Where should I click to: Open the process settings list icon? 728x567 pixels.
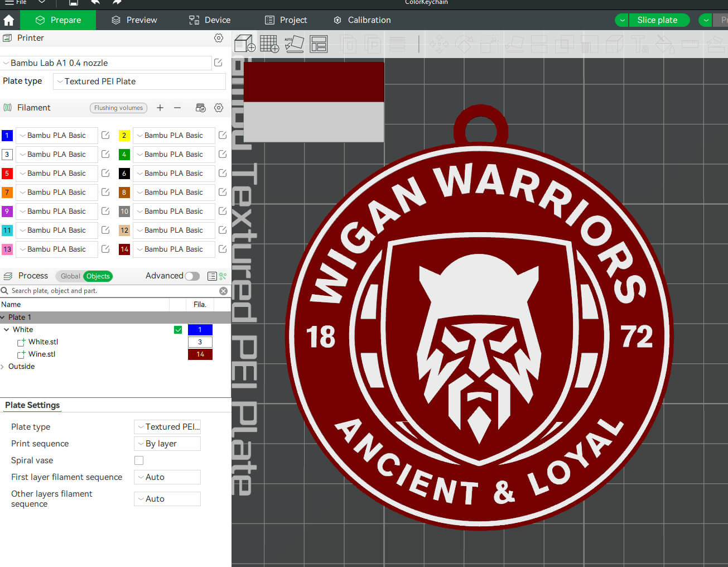click(x=212, y=276)
